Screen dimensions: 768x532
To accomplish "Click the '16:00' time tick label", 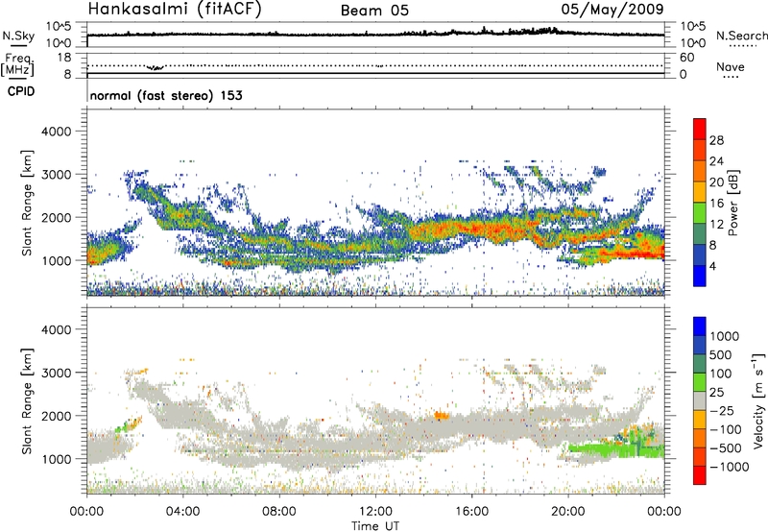I will (x=471, y=512).
